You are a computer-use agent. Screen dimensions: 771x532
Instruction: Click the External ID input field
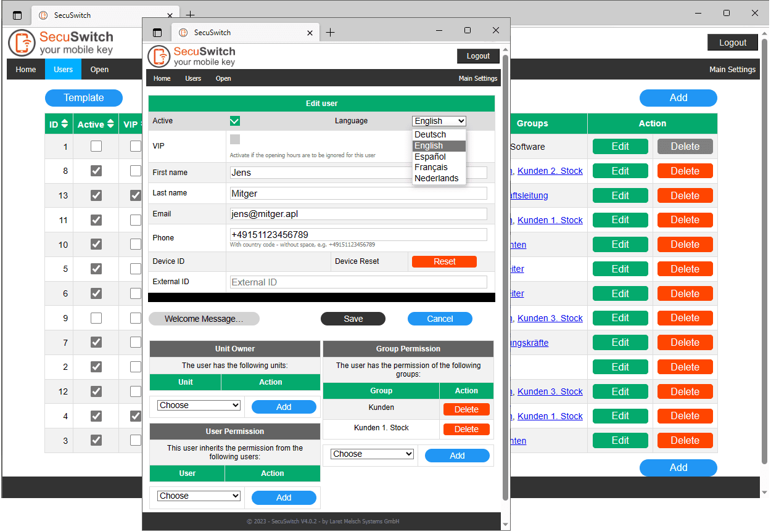tap(358, 282)
